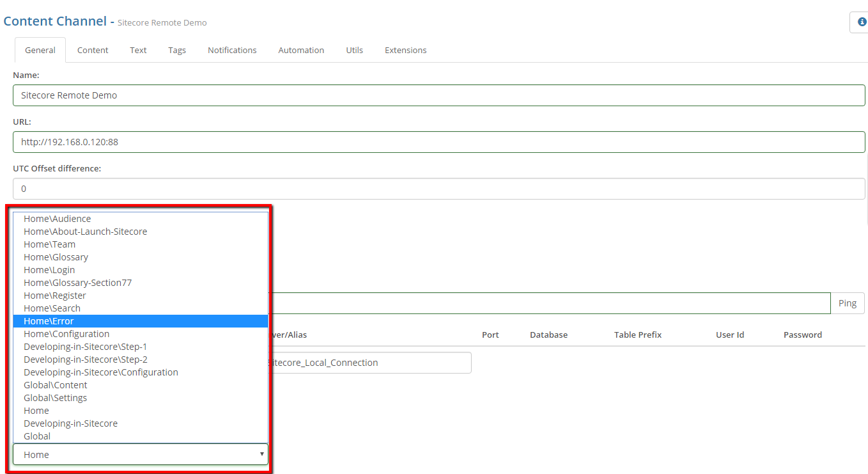Select Home\About-Launch-Sitecore option
The height and width of the screenshot is (474, 868).
141,232
